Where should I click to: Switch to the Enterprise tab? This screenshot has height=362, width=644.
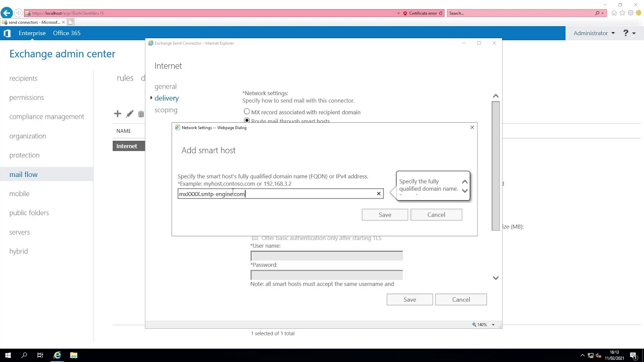32,33
